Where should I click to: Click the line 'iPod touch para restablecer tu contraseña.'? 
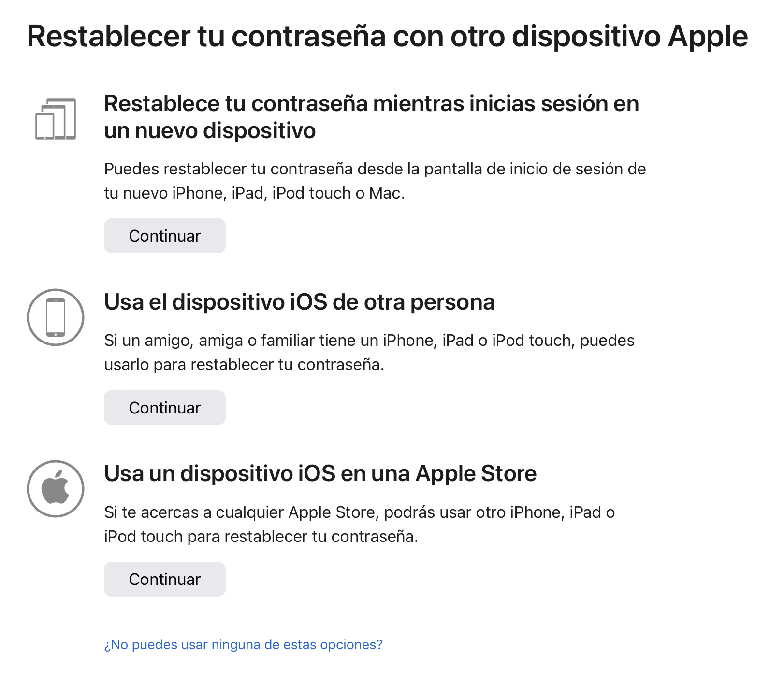(261, 537)
